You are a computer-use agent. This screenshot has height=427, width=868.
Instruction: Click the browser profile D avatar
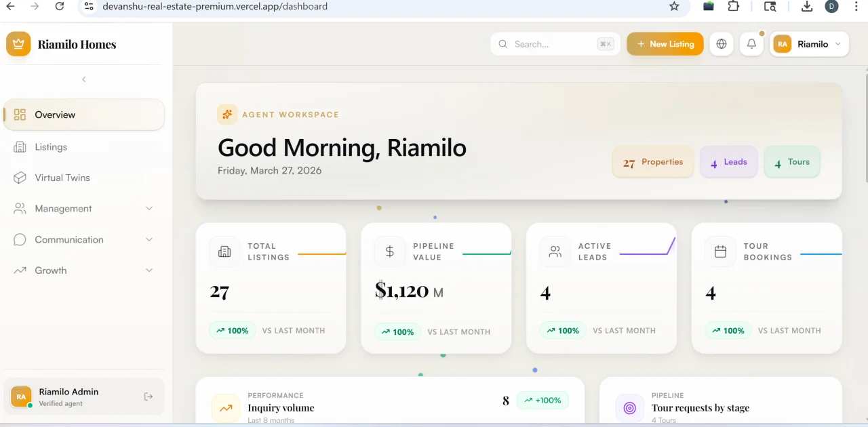(831, 6)
